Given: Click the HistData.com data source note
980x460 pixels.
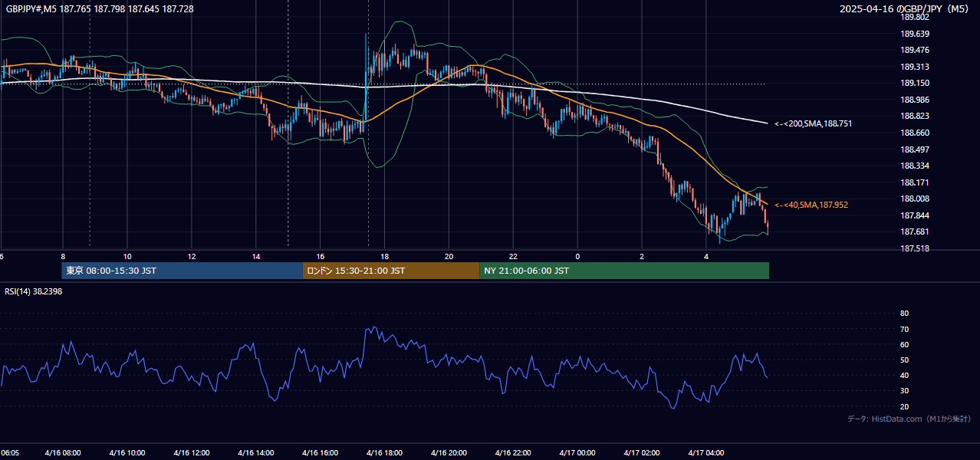Looking at the screenshot, I should coord(909,419).
